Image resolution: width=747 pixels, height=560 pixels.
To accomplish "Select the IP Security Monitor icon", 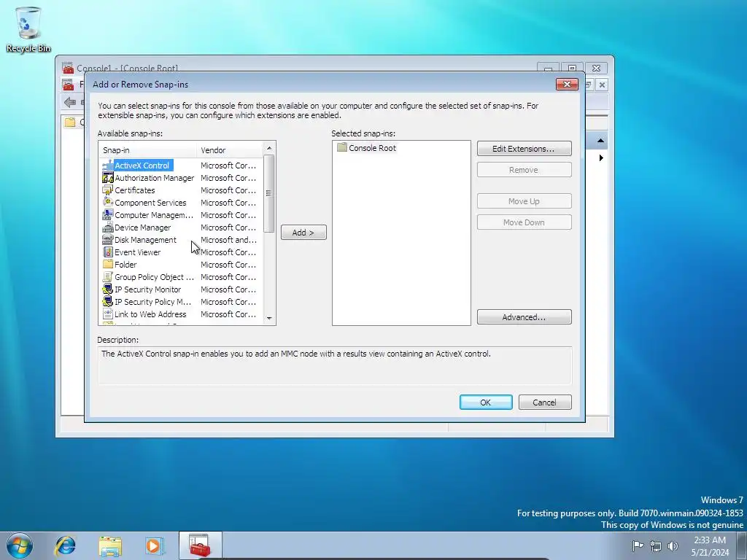I will tap(108, 289).
